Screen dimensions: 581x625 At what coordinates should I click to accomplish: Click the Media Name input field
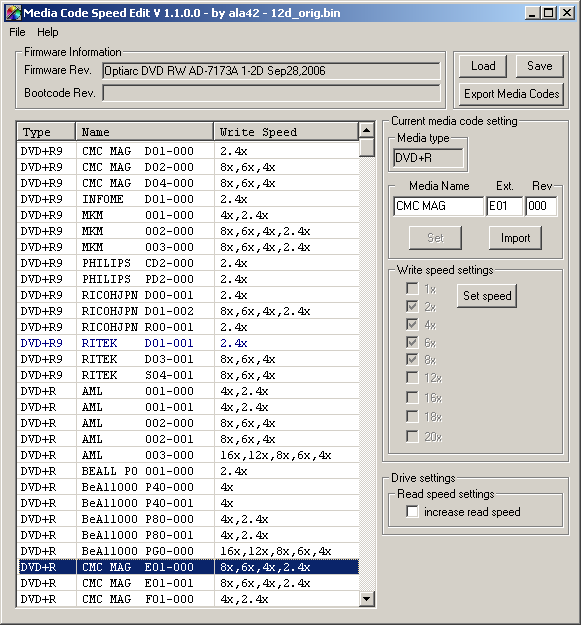tap(438, 206)
